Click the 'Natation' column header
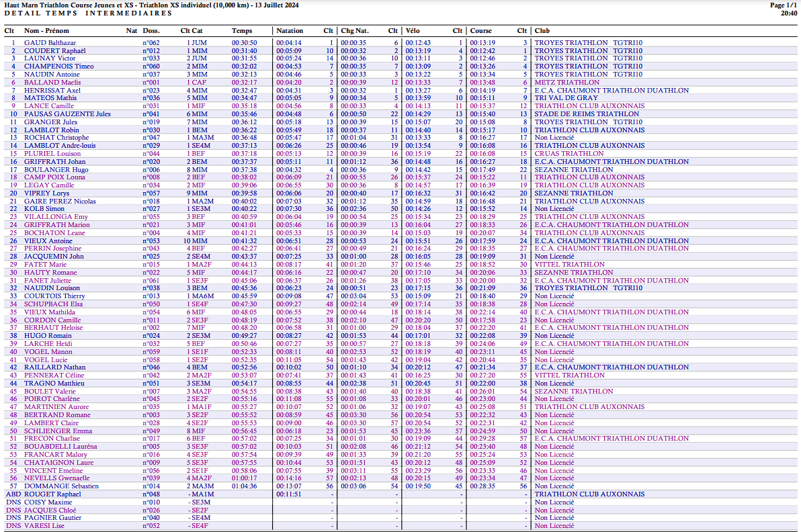The height and width of the screenshot is (532, 801). [290, 31]
